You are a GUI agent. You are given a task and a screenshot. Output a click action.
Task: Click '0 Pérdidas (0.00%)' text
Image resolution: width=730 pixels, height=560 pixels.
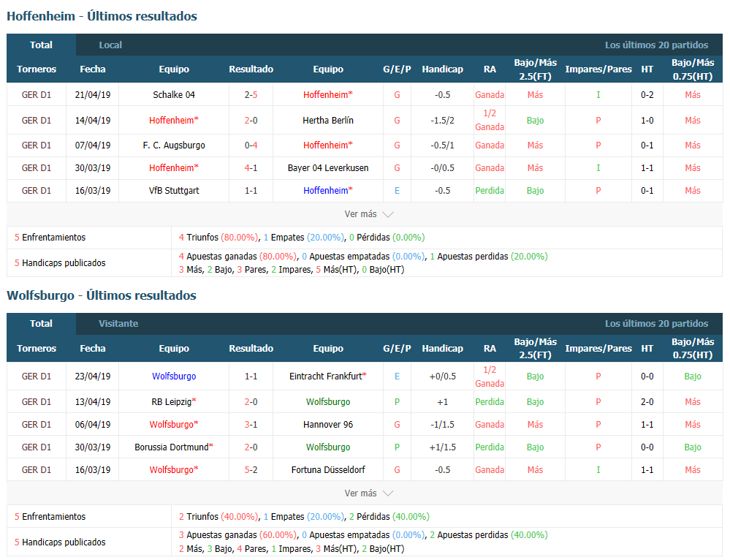pyautogui.click(x=387, y=238)
